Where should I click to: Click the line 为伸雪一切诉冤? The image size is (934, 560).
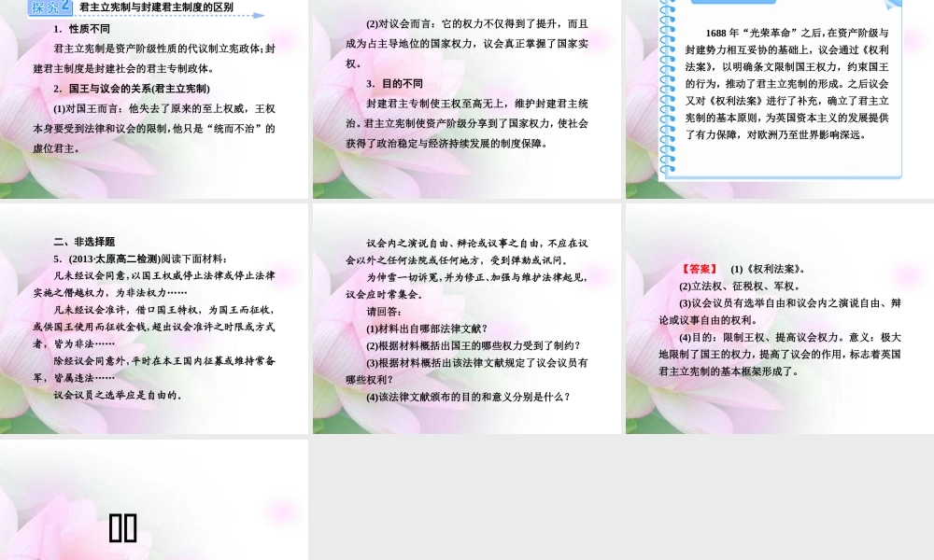(477, 277)
